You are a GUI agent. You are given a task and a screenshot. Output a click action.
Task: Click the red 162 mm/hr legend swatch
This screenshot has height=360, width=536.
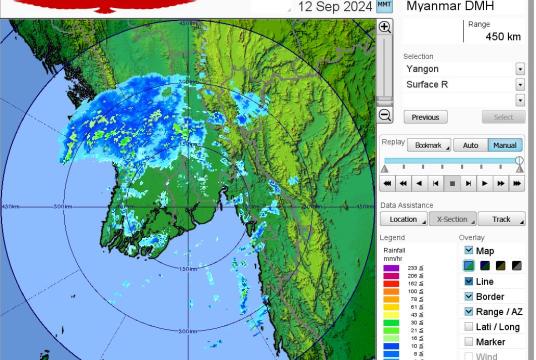[x=391, y=284]
